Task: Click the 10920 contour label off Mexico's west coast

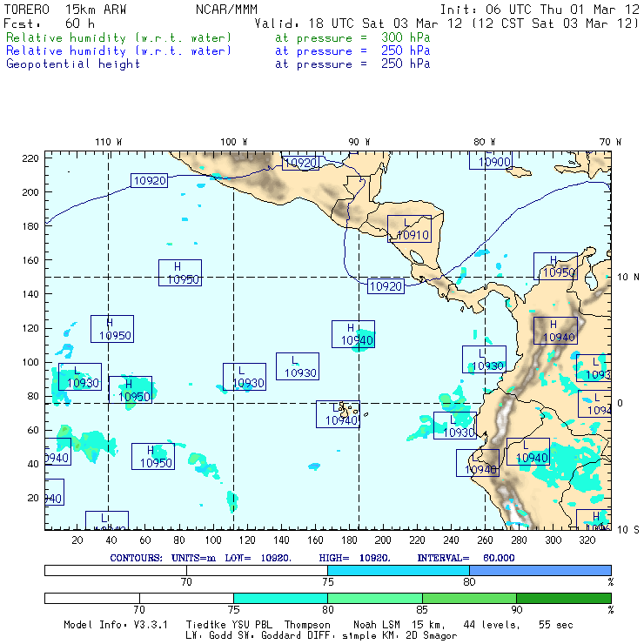Action: [148, 180]
